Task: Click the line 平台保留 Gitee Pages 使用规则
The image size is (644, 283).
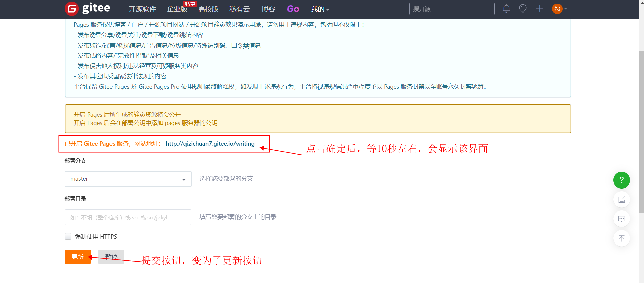Action: pyautogui.click(x=281, y=87)
